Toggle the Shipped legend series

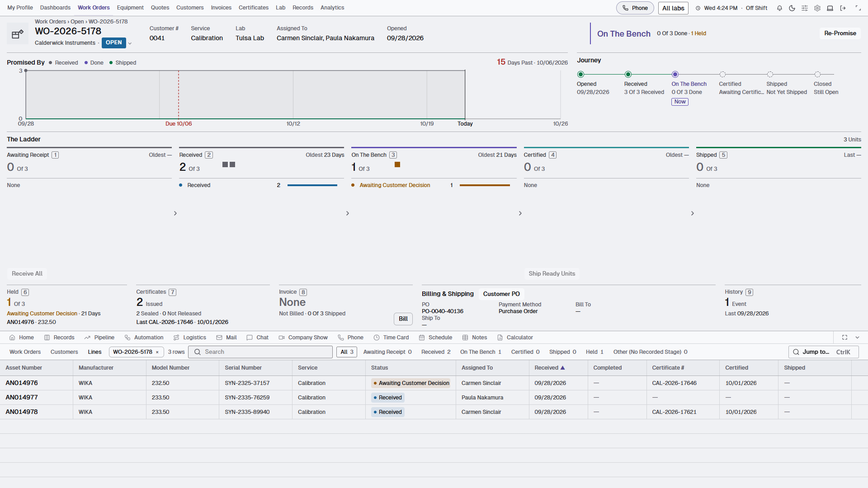click(123, 63)
